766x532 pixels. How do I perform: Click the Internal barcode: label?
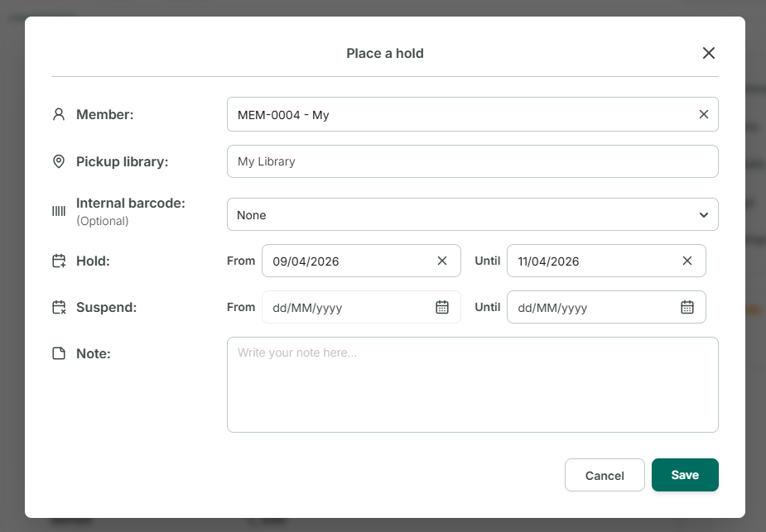pos(131,203)
